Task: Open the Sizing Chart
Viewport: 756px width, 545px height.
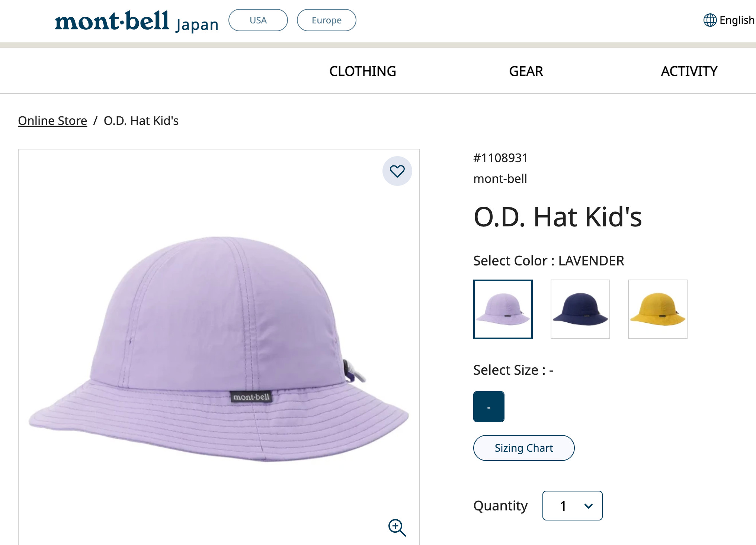Action: (523, 448)
